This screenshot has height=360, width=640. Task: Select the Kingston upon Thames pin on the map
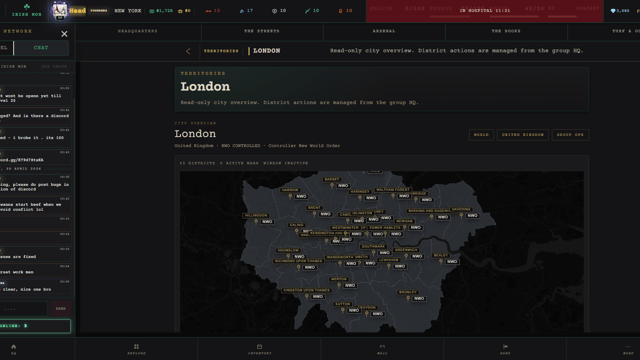click(x=307, y=297)
